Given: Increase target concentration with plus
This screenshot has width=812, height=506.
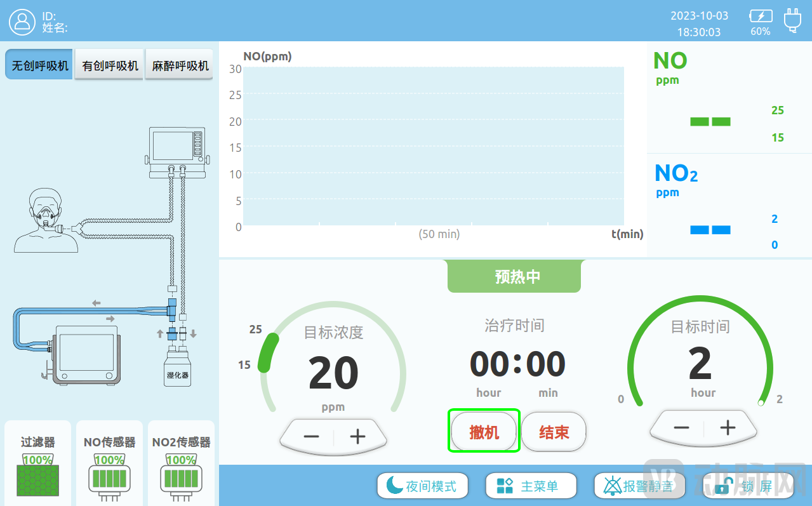Looking at the screenshot, I should point(358,436).
